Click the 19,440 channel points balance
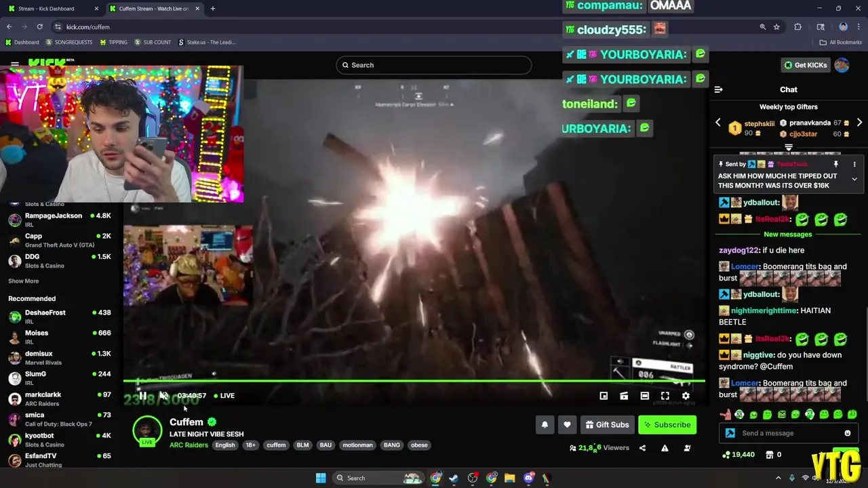Image resolution: width=868 pixels, height=488 pixels. click(738, 455)
